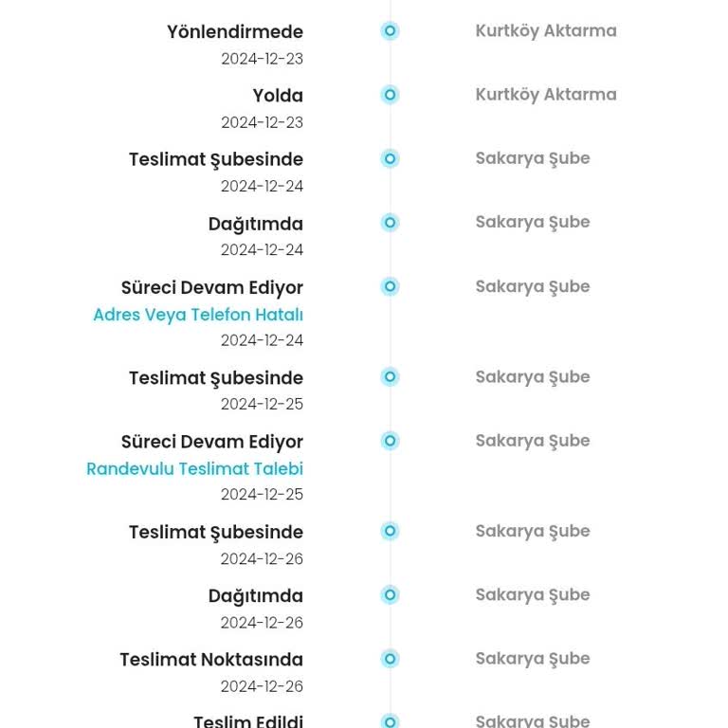The width and height of the screenshot is (728, 728).
Task: Select the timeline dot for Dağıtımda 2024-12-24
Action: click(x=390, y=223)
